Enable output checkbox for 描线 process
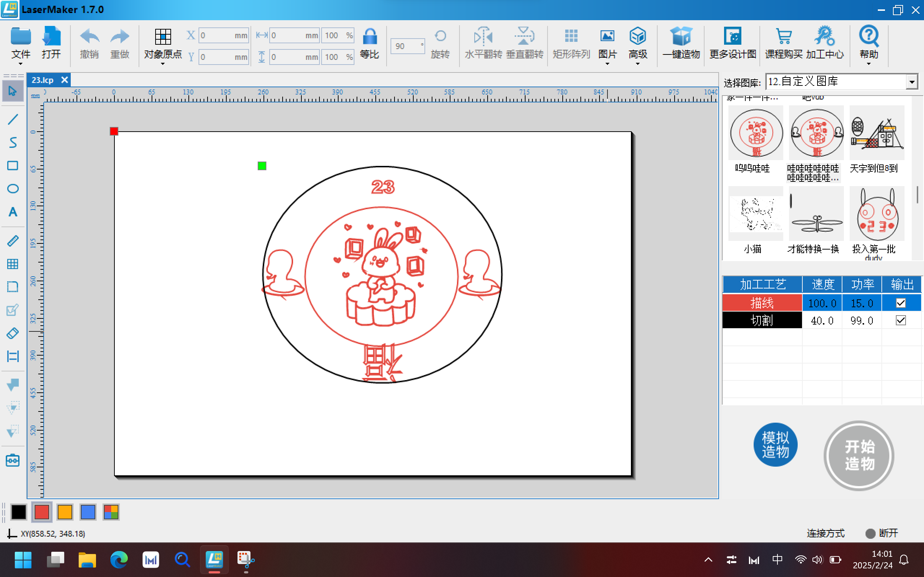This screenshot has height=577, width=924. [900, 303]
